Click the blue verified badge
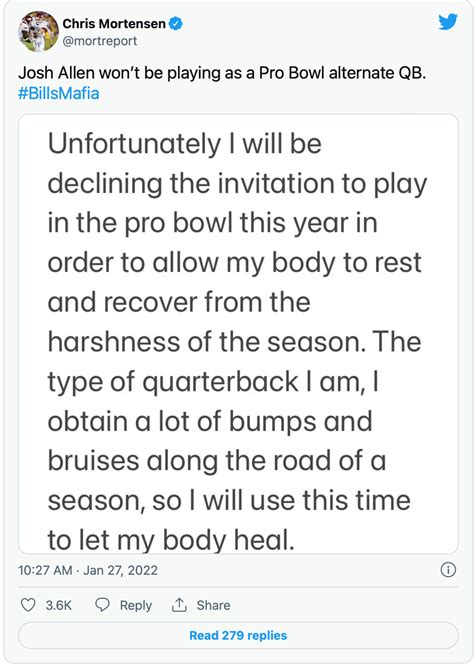This screenshot has height=667, width=474. pyautogui.click(x=176, y=23)
